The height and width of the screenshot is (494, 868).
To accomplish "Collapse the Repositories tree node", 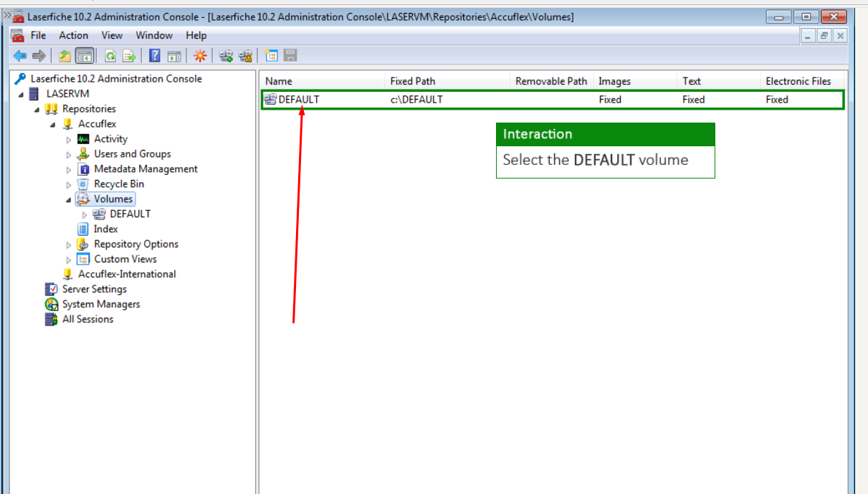I will [x=37, y=110].
